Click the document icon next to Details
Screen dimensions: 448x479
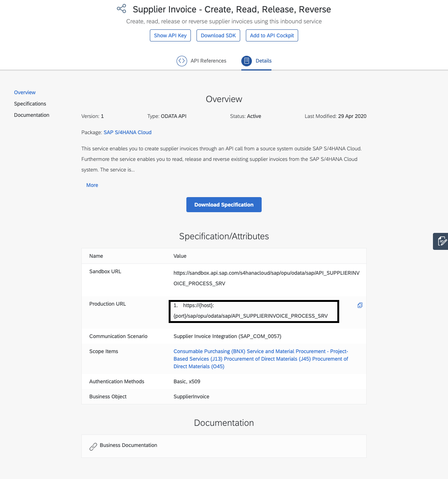(247, 60)
